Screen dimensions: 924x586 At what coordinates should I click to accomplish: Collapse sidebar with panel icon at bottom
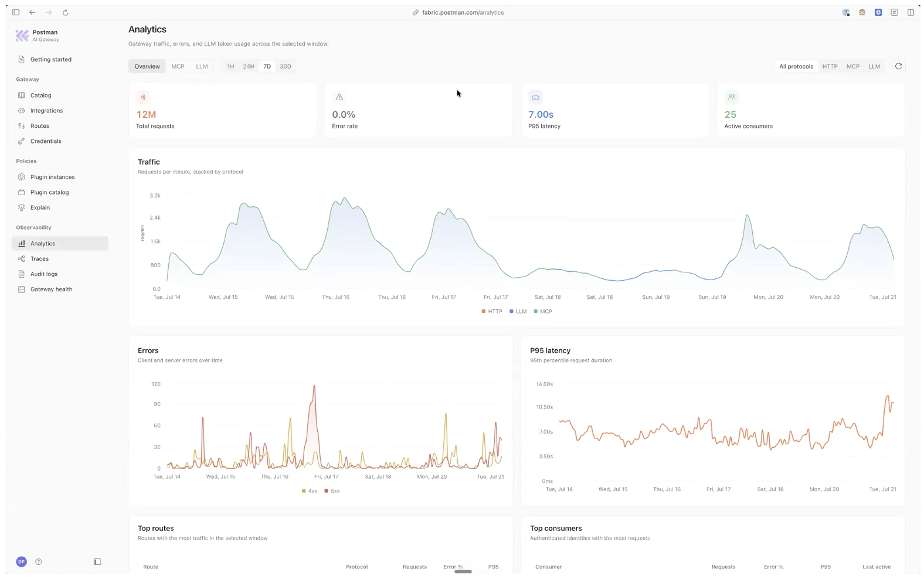pyautogui.click(x=97, y=561)
